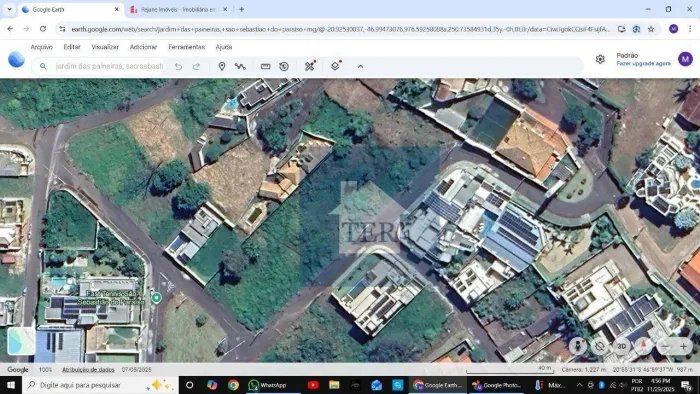Click the coordinates readout in status bar
This screenshot has width=700, height=394.
(645, 369)
